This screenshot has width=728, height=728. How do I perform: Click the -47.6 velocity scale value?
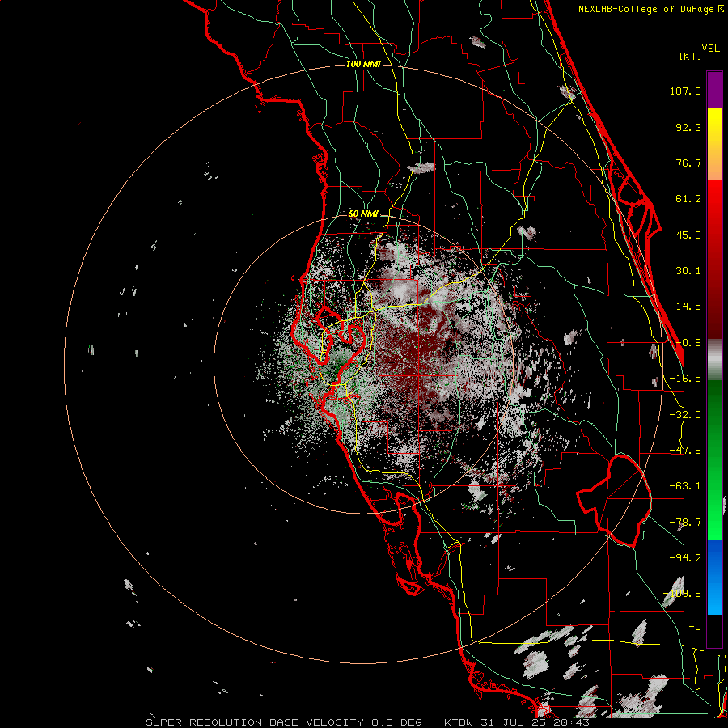pos(685,451)
